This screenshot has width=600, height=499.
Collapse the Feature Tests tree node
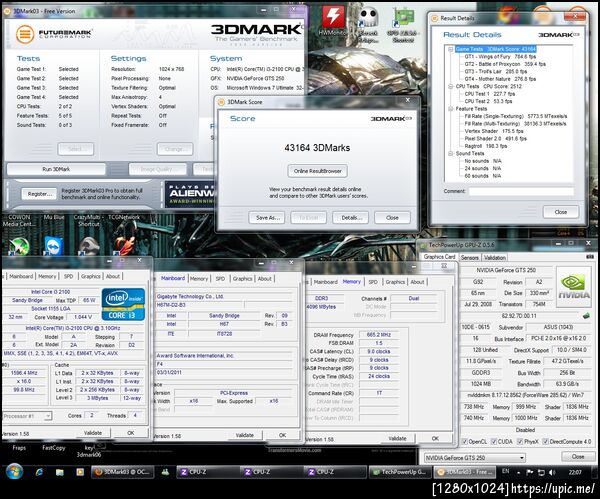pos(451,109)
